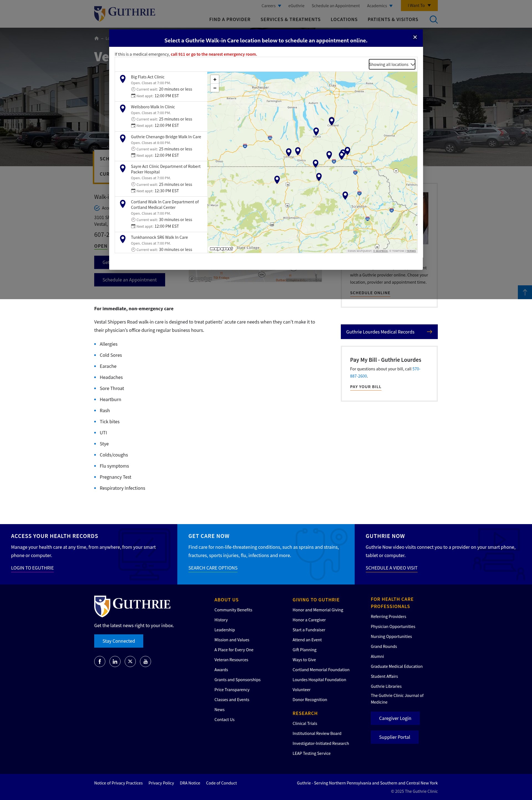Click the Guthrie header logo
The width and height of the screenshot is (532, 800).
(124, 14)
